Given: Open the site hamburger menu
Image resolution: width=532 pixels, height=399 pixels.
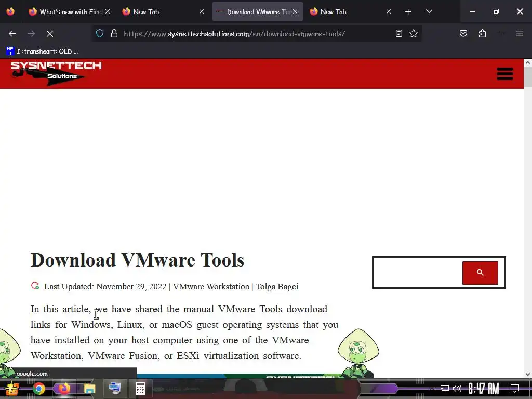Looking at the screenshot, I should click(x=505, y=74).
